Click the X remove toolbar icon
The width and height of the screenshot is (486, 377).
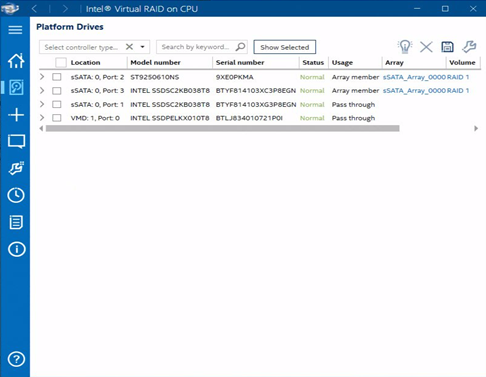(426, 47)
